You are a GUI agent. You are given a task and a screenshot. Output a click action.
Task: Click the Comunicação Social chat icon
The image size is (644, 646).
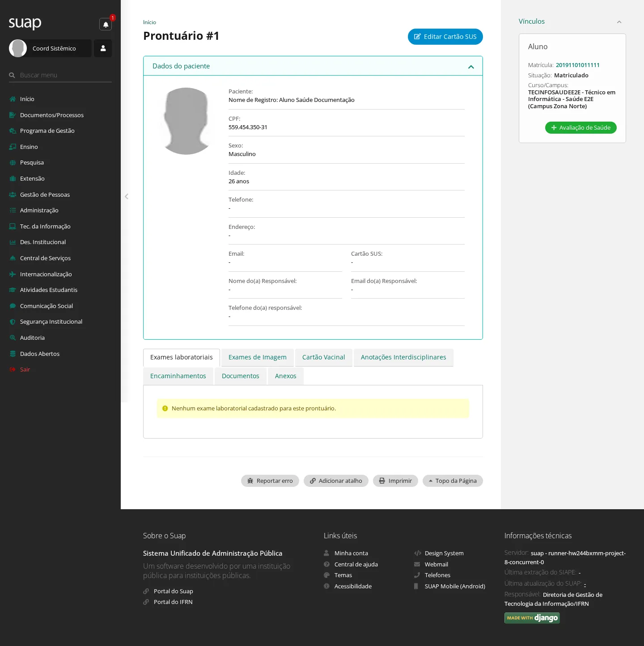click(x=13, y=306)
